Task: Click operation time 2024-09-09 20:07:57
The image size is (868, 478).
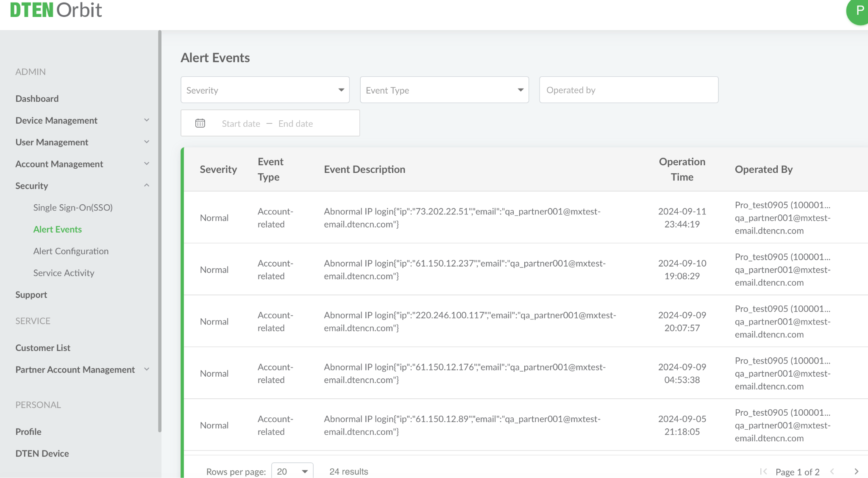Action: 682,322
